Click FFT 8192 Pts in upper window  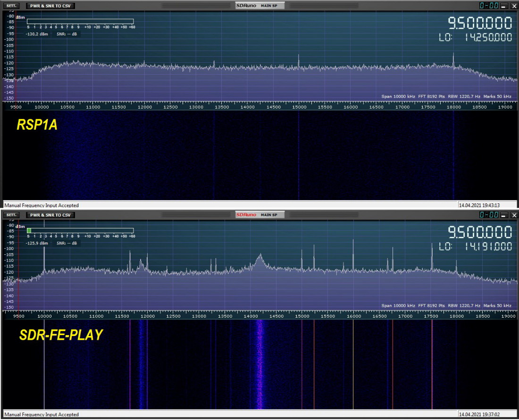coord(432,96)
